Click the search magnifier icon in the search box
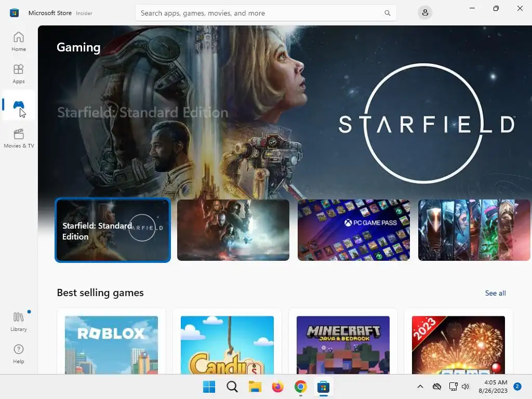 point(387,13)
